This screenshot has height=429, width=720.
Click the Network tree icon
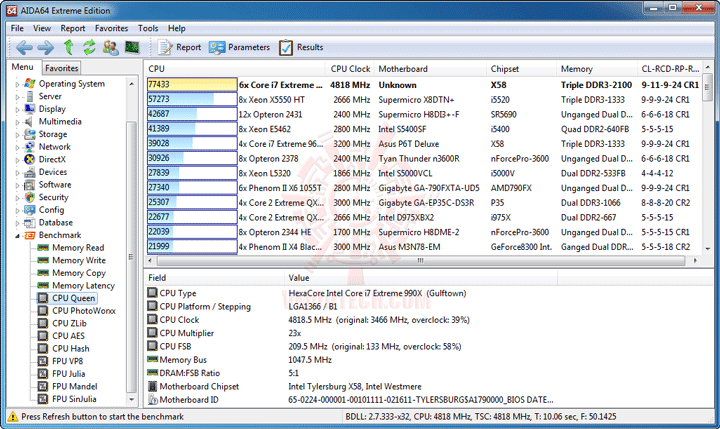pos(29,147)
